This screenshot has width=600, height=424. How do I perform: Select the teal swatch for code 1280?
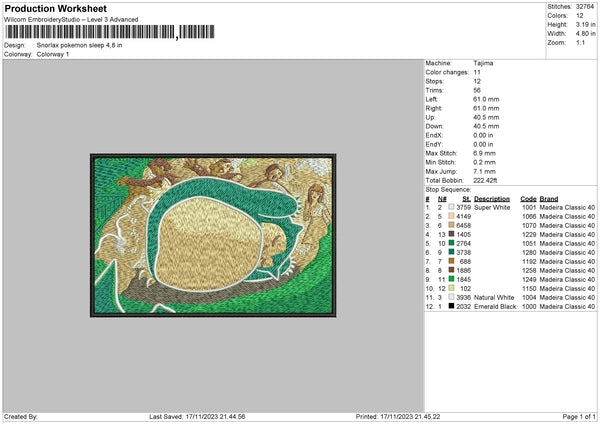click(452, 252)
